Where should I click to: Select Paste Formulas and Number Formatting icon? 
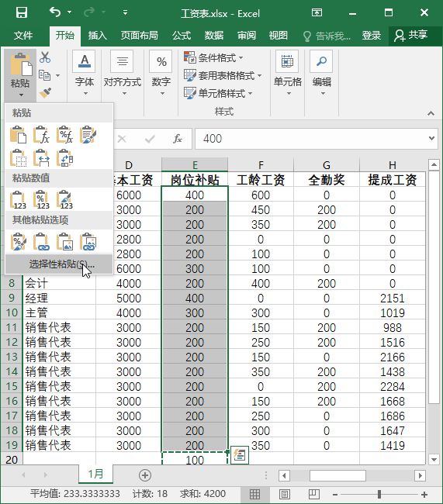coord(64,134)
